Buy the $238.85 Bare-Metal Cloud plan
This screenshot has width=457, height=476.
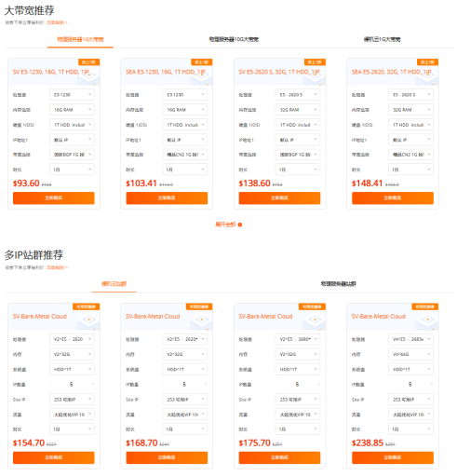pyautogui.click(x=393, y=457)
